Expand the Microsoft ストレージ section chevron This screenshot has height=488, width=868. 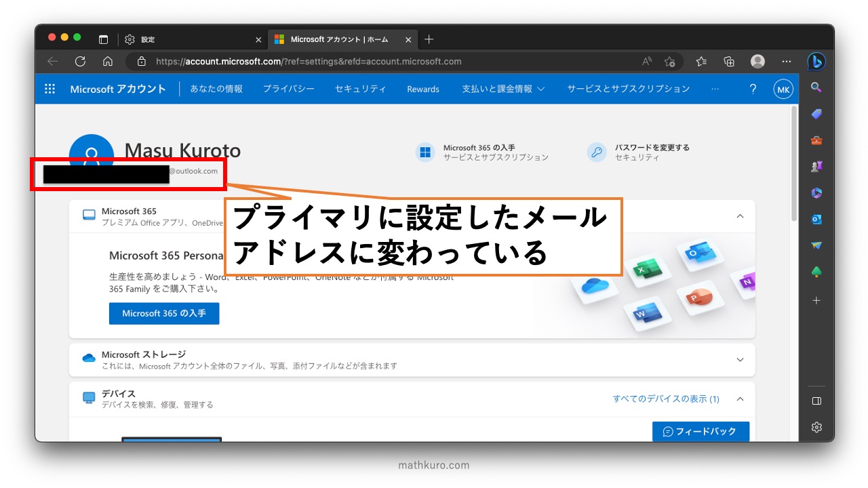pos(740,360)
